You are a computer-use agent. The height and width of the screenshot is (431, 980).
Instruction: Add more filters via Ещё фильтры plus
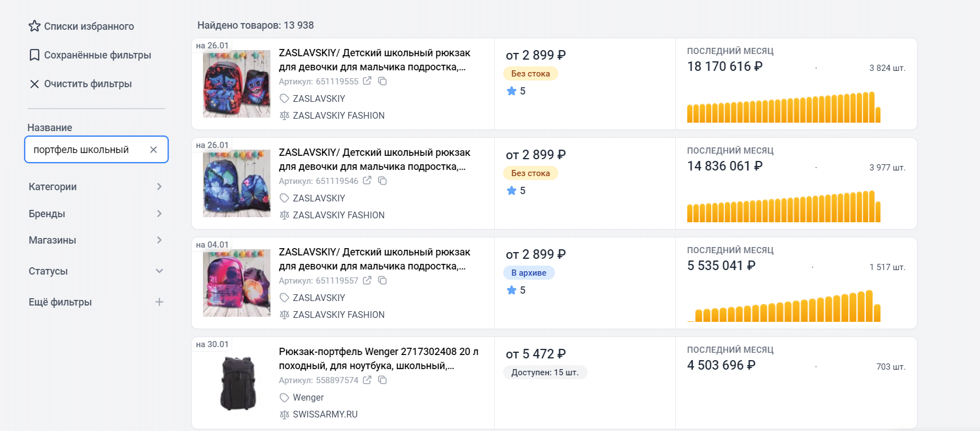click(159, 302)
